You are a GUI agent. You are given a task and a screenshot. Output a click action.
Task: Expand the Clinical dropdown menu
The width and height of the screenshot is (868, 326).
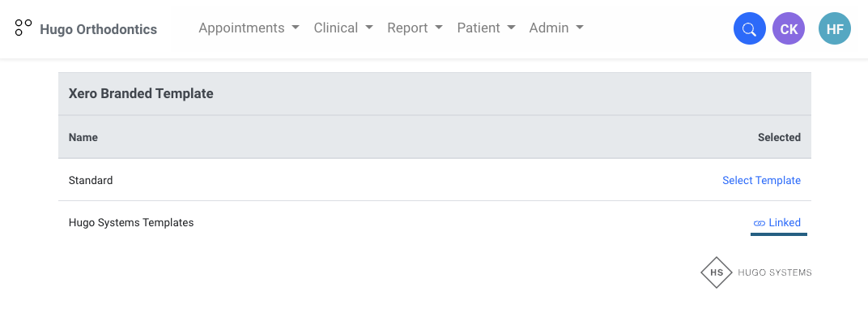pos(343,28)
